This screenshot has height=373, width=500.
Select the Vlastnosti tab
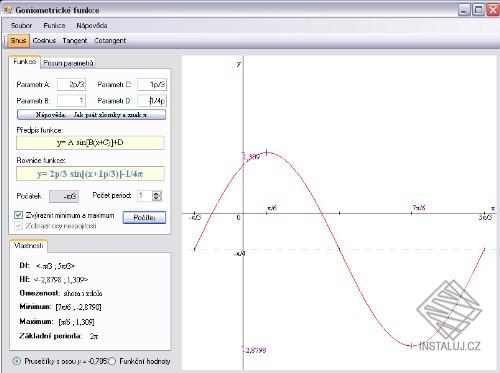pos(29,246)
